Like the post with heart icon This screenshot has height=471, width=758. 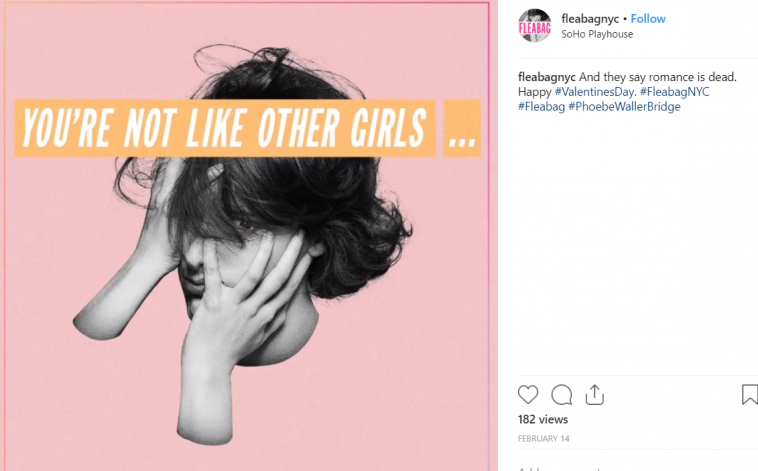(x=528, y=395)
